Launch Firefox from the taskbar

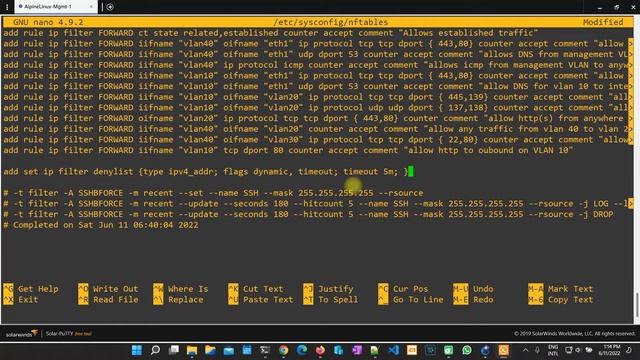320,350
